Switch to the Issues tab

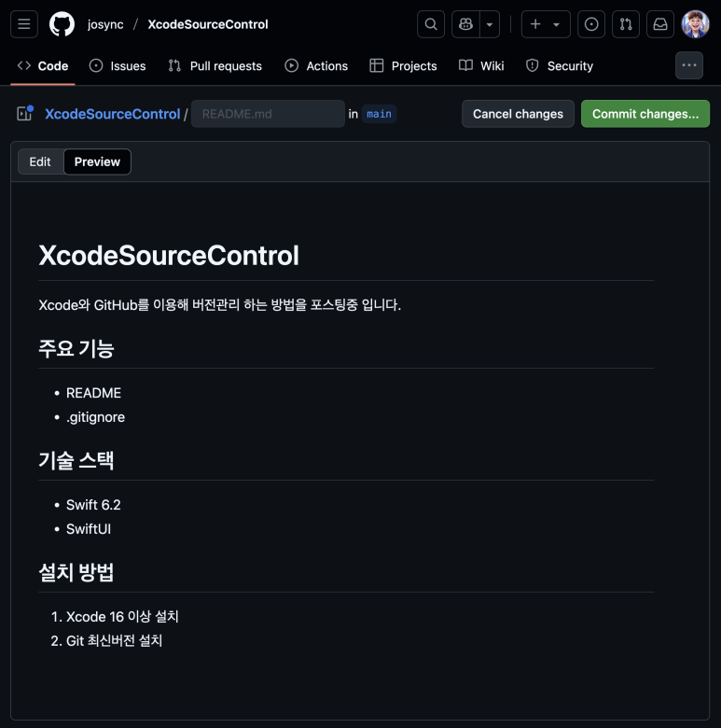coord(118,66)
